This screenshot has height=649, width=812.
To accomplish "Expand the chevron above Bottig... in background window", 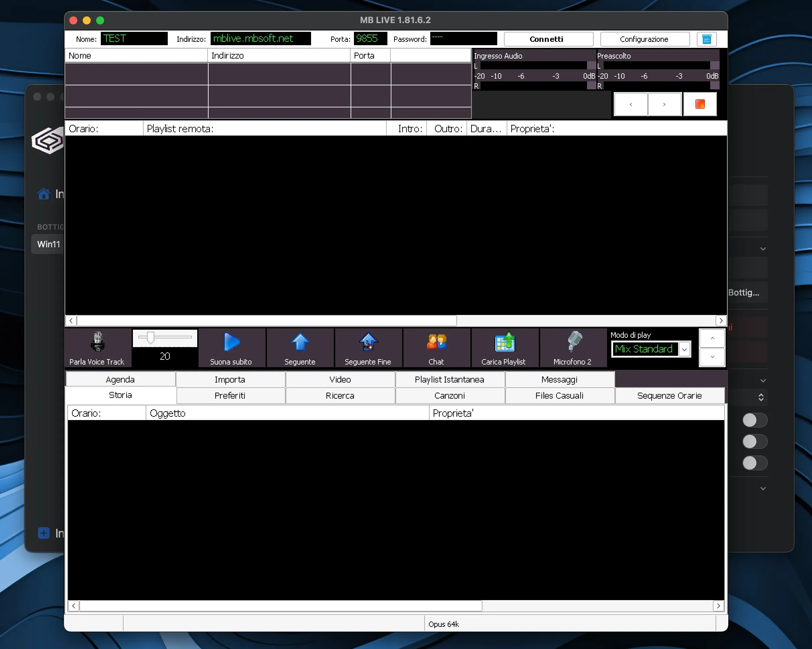I will pos(763,249).
